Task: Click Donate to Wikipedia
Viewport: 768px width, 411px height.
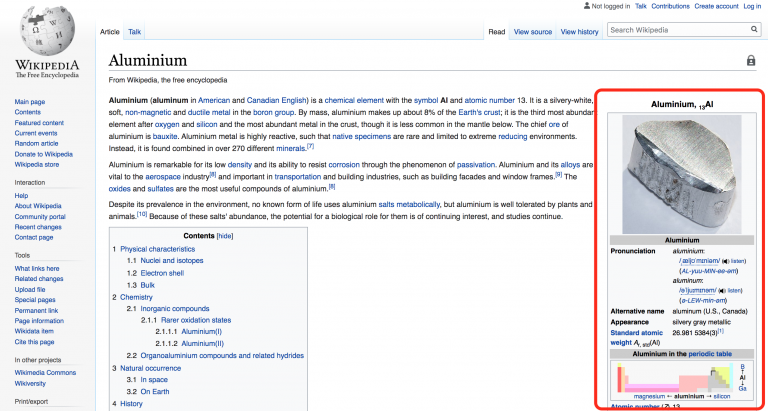Action: click(44, 154)
